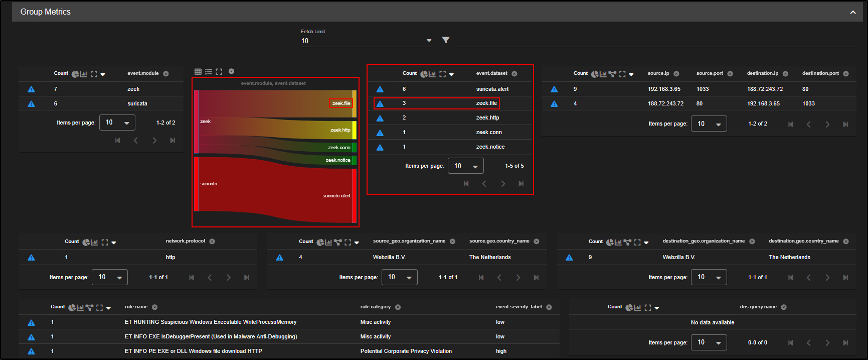Click the filter funnel icon
Viewport: 868px width, 360px height.
(446, 40)
